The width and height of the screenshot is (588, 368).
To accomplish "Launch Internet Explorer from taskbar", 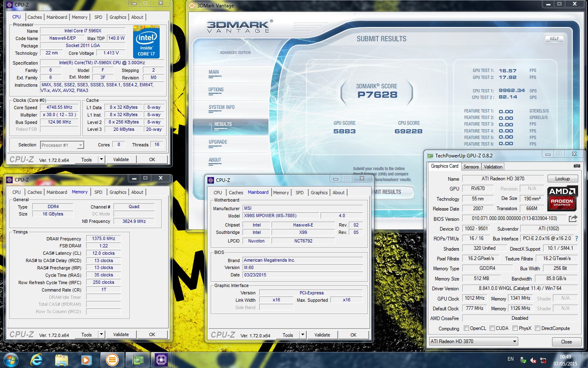I will click(x=37, y=360).
